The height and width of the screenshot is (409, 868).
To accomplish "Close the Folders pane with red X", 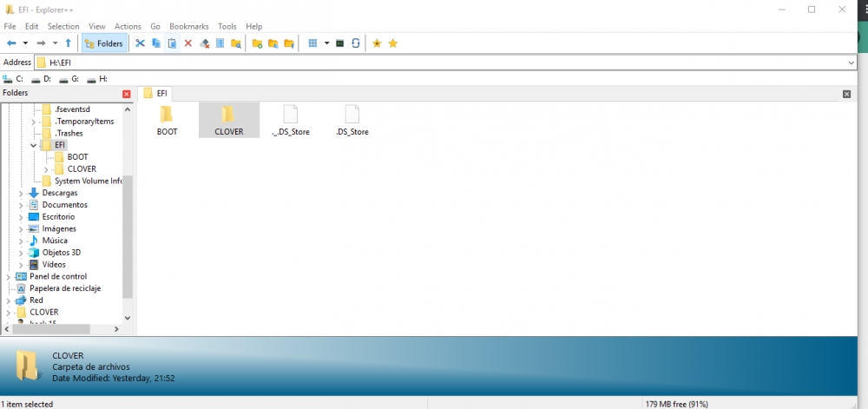I will [127, 93].
